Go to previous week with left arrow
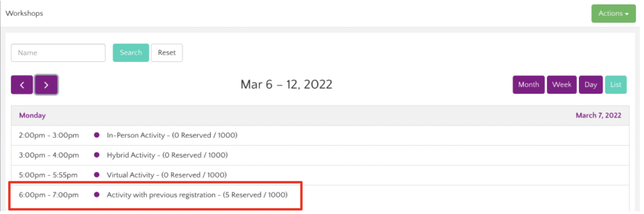The image size is (644, 214). [x=22, y=85]
